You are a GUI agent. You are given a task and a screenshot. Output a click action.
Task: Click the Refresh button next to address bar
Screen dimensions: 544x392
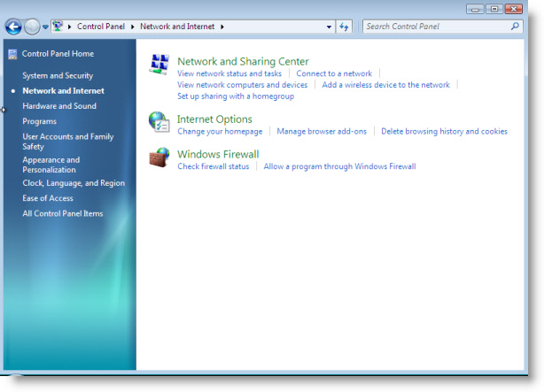[344, 27]
